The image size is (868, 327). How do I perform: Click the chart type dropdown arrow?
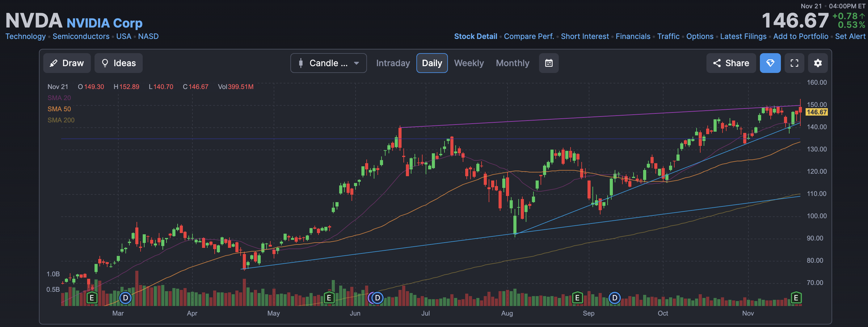click(x=356, y=63)
